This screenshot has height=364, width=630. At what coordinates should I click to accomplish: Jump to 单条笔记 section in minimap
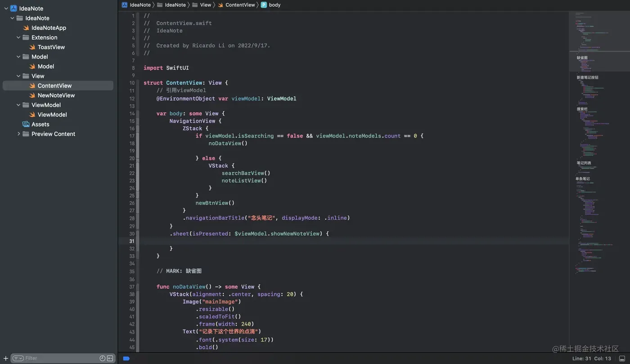[583, 179]
